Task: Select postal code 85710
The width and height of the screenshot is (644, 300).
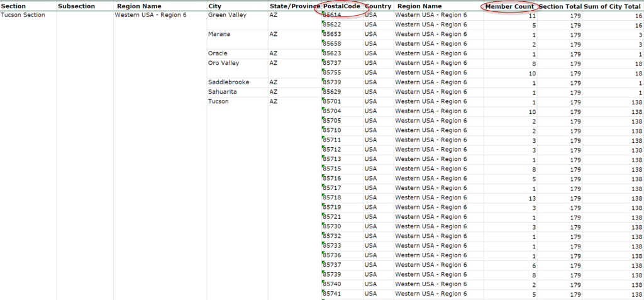Action: pos(332,130)
